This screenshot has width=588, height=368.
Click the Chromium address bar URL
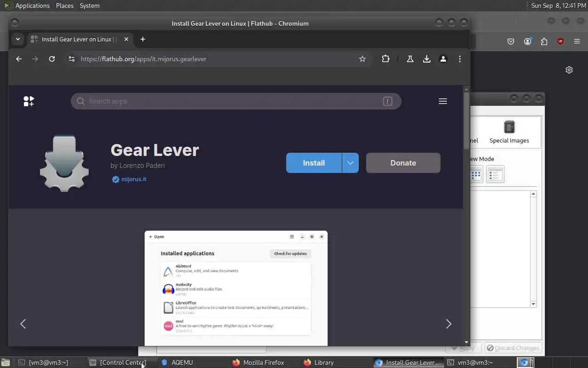(144, 59)
